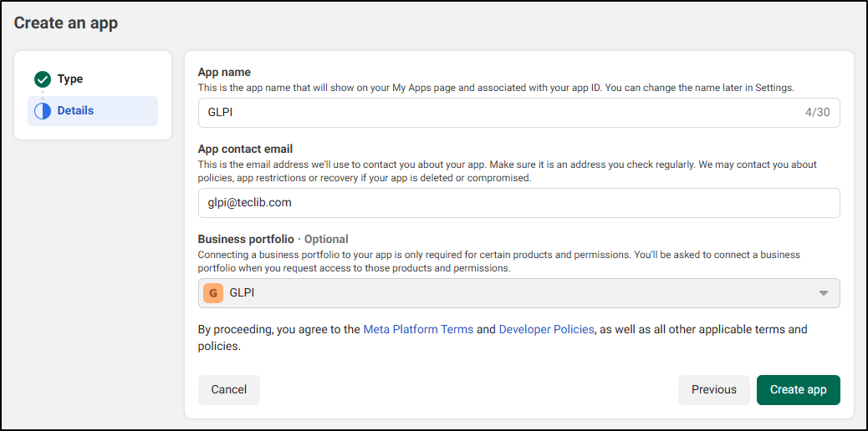Click the orange G portfolio icon
868x431 pixels.
(213, 293)
